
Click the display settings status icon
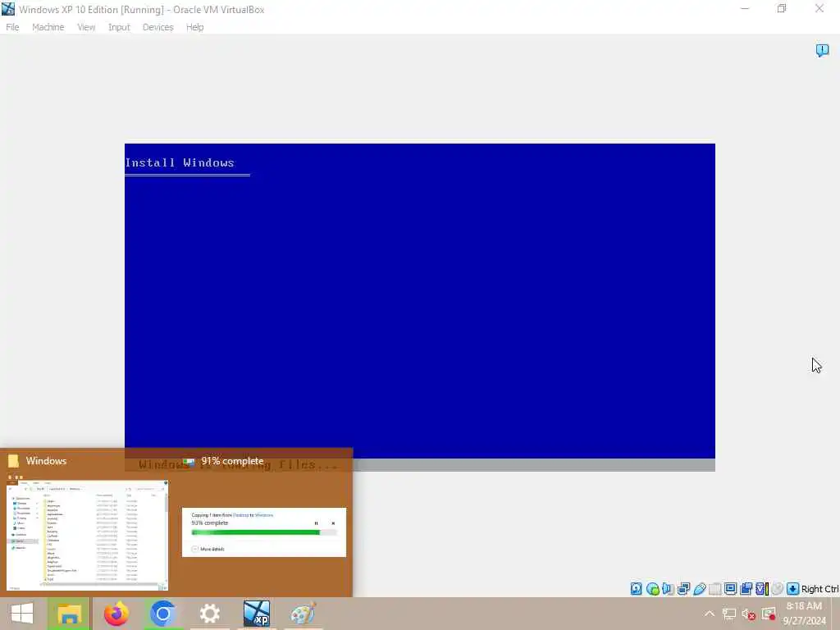tap(730, 589)
